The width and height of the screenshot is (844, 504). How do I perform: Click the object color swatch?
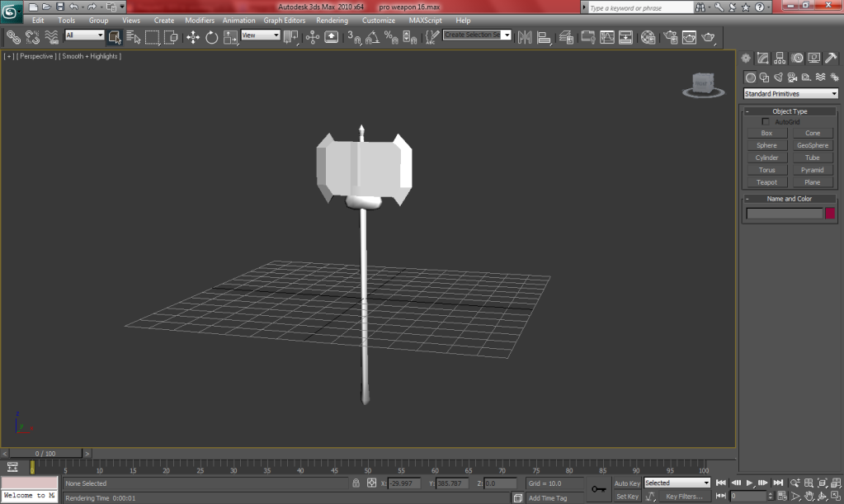click(830, 214)
